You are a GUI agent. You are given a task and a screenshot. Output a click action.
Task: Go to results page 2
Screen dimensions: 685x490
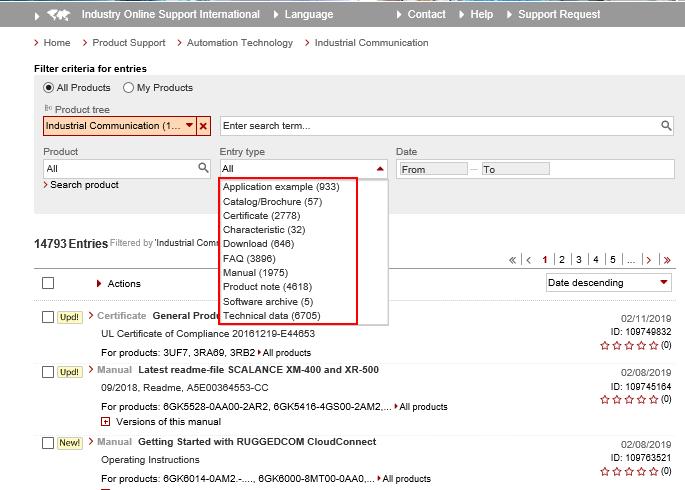click(x=562, y=260)
